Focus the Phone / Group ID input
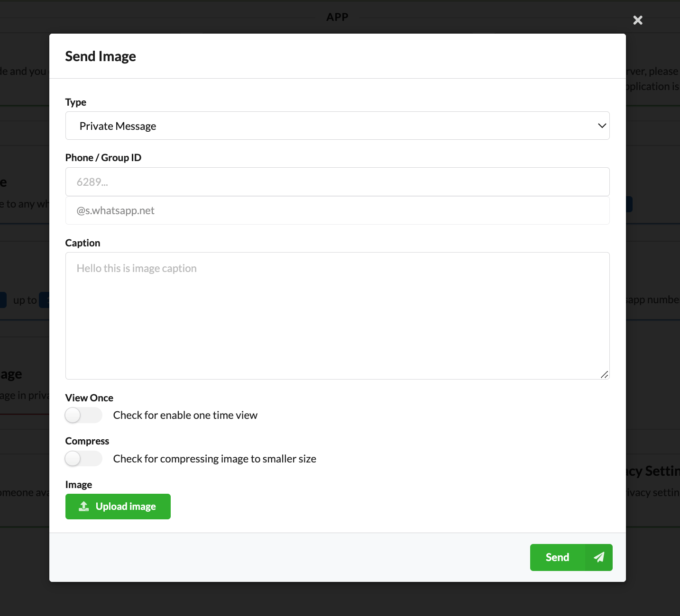Viewport: 680px width, 616px height. click(x=337, y=182)
